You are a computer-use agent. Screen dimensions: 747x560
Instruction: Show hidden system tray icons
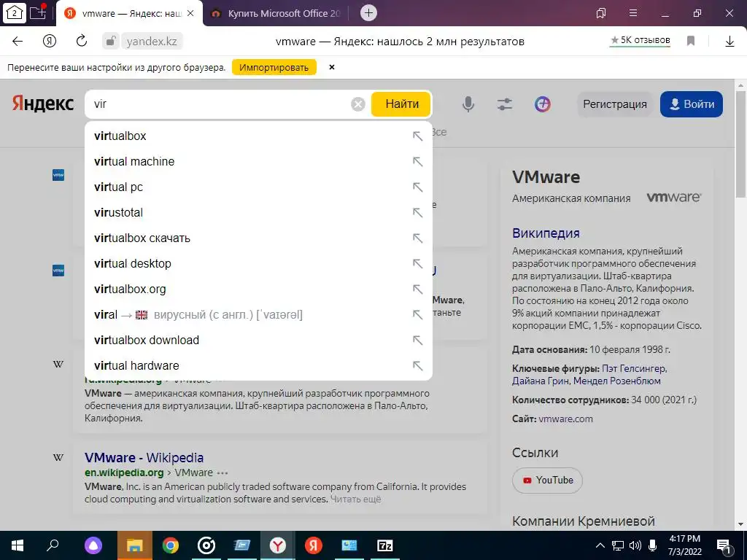coord(600,545)
